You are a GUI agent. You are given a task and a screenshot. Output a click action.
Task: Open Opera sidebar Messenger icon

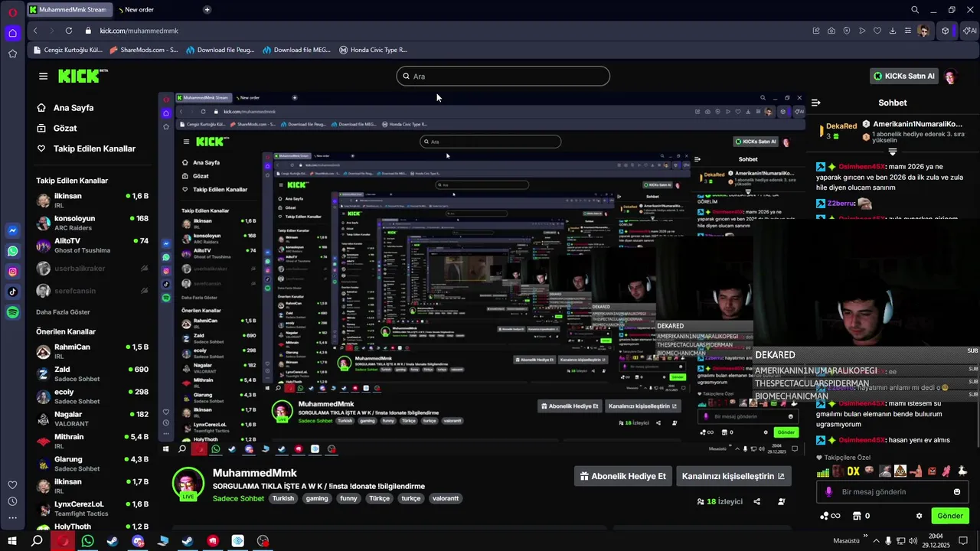[13, 230]
